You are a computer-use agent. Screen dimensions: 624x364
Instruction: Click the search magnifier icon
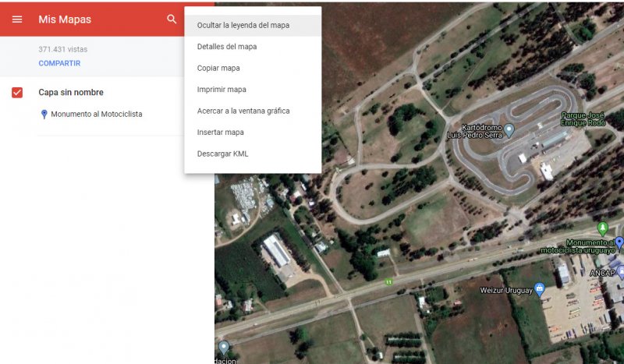[172, 19]
